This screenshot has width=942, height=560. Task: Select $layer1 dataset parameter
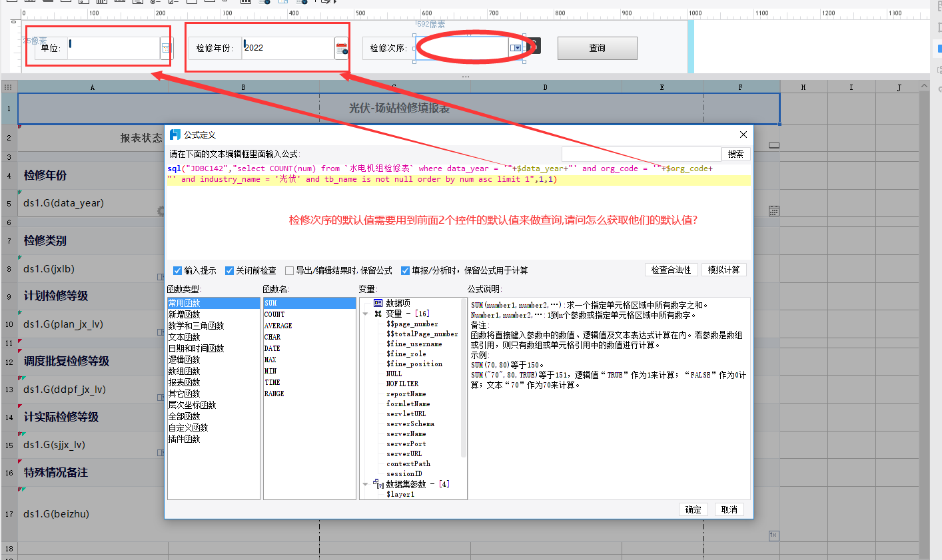(400, 494)
